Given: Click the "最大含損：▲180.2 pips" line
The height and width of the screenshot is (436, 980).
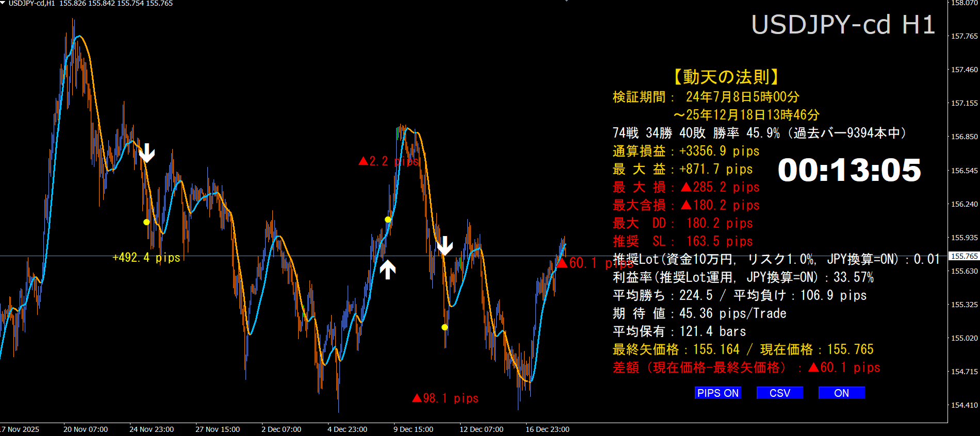Looking at the screenshot, I should [686, 205].
